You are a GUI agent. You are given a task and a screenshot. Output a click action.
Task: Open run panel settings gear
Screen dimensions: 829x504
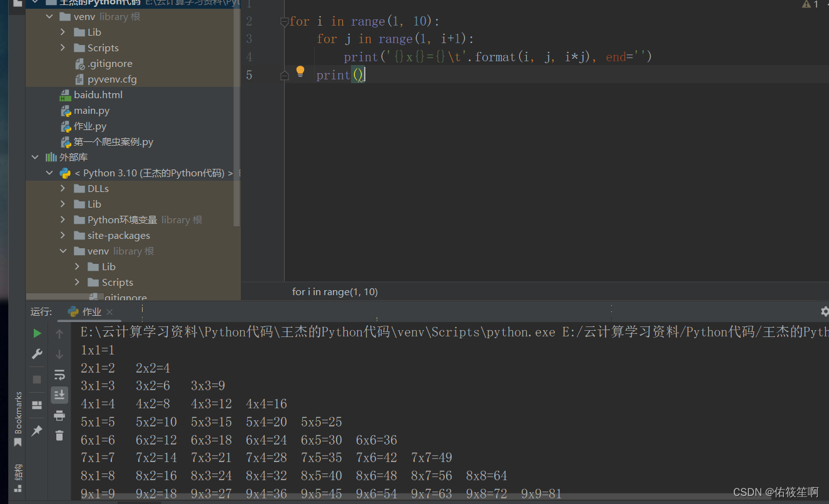pyautogui.click(x=825, y=311)
